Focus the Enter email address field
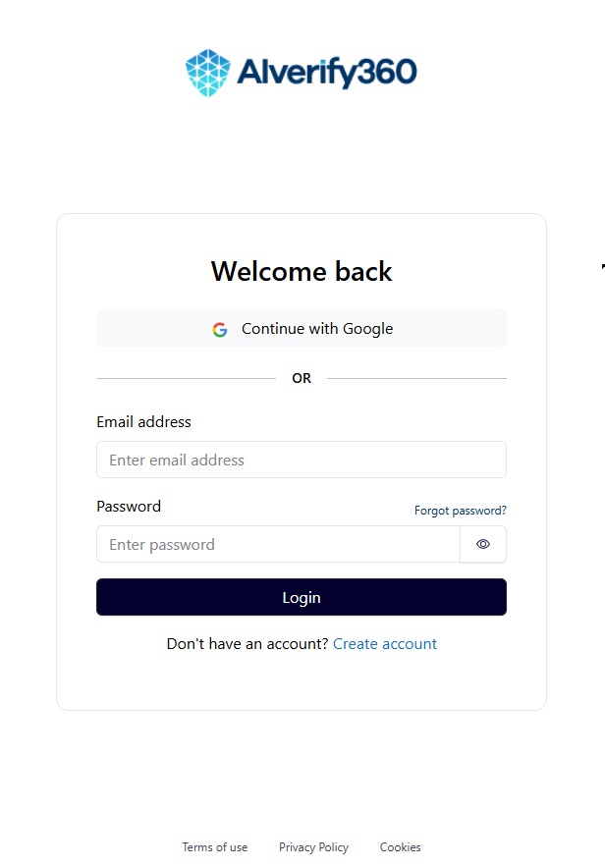The image size is (605, 868). 301,460
